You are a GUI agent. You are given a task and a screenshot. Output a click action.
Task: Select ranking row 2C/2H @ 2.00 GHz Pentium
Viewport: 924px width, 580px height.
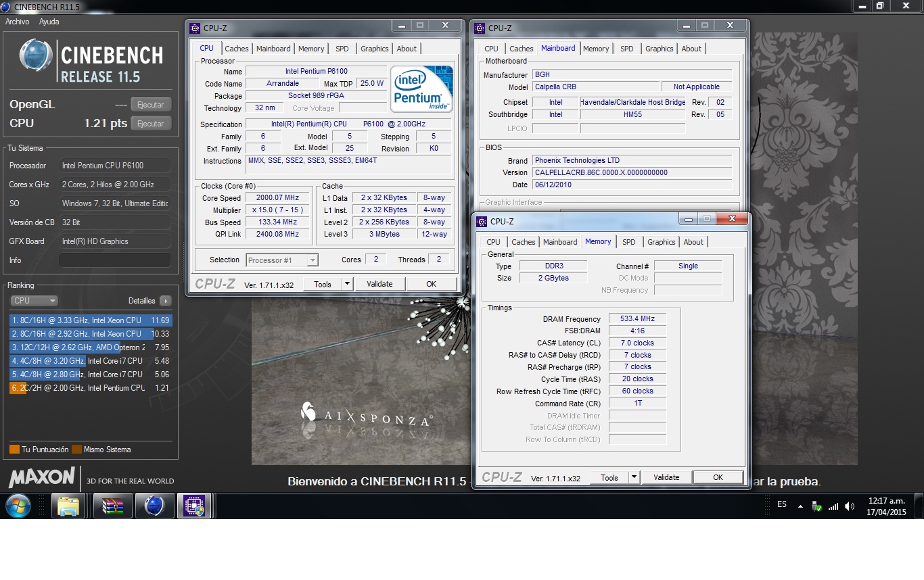coord(91,388)
